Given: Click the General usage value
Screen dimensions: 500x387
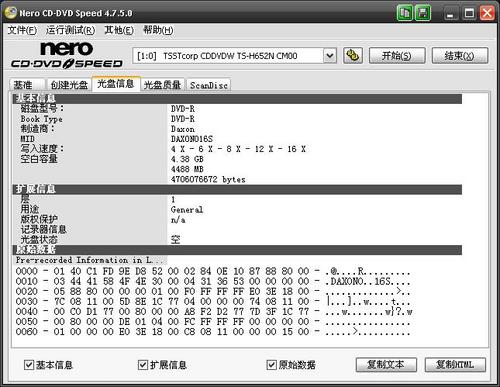Looking at the screenshot, I should click(187, 210).
